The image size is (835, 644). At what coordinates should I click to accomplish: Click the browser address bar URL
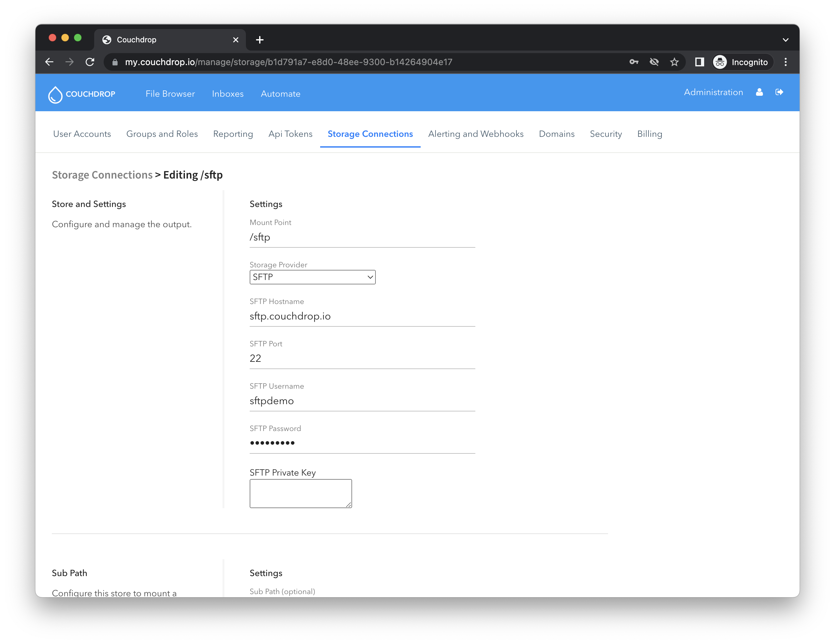click(x=289, y=62)
